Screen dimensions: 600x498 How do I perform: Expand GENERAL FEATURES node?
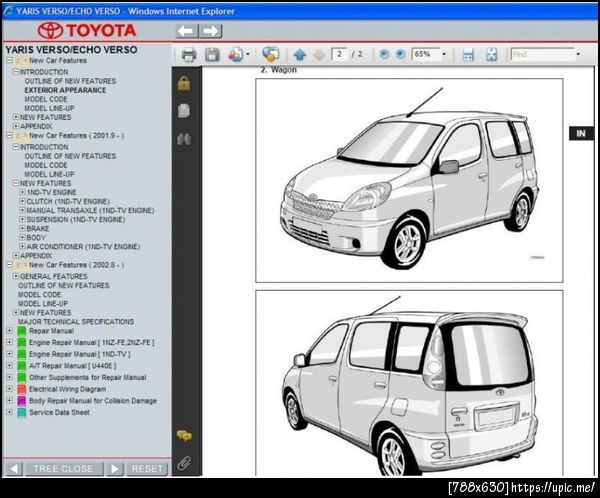point(16,276)
